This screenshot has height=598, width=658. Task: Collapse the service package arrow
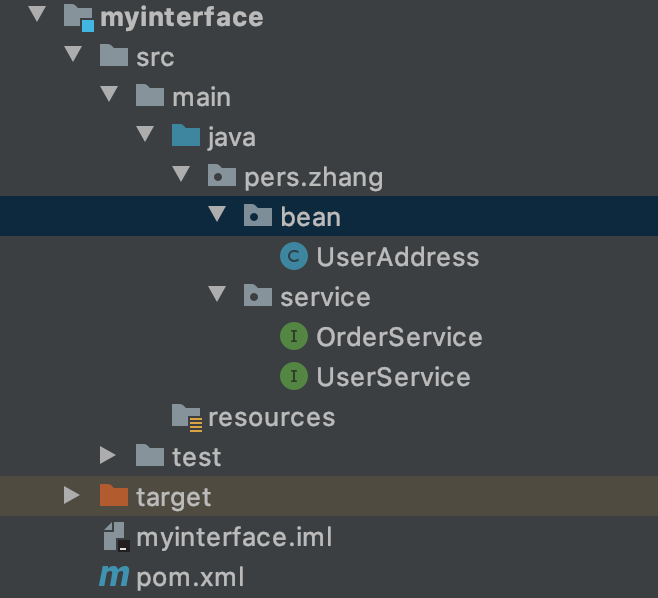click(217, 294)
